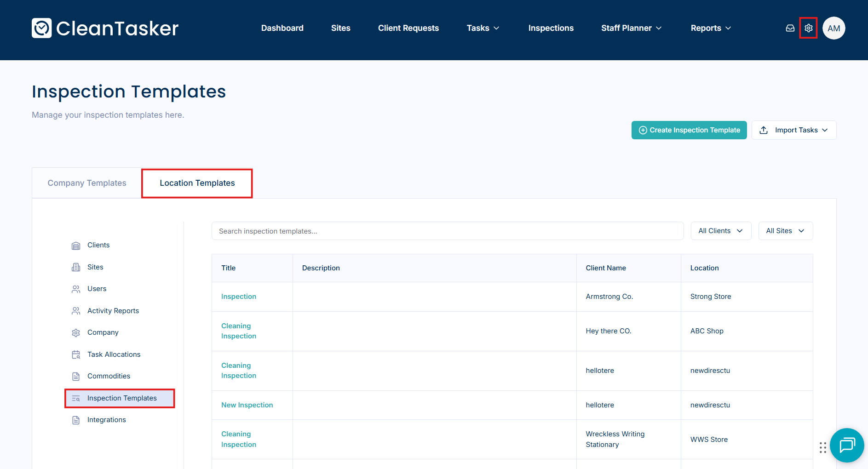Open the inbox tray icon
The image size is (868, 469).
(790, 28)
